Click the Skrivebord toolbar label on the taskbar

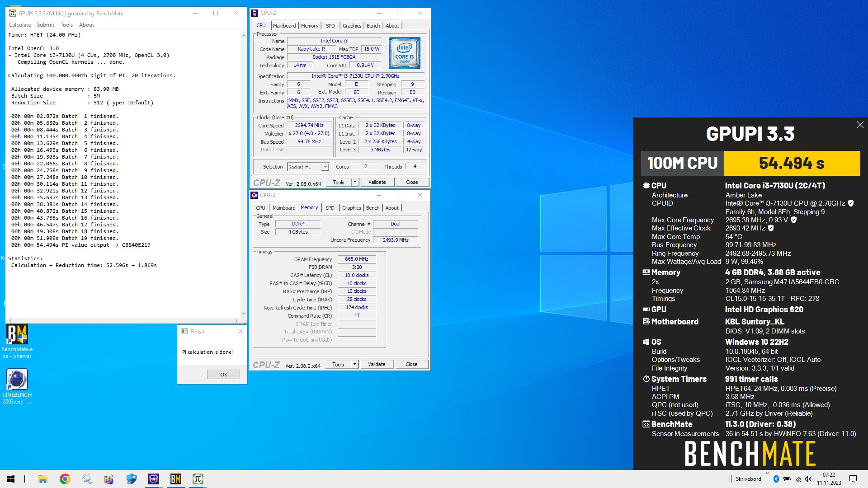coord(748,479)
